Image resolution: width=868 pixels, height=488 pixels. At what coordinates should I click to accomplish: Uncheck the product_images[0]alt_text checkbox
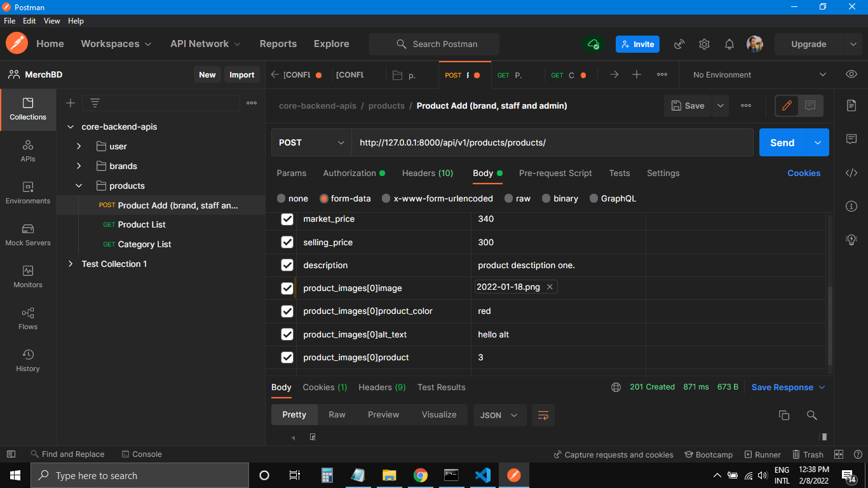click(x=287, y=334)
